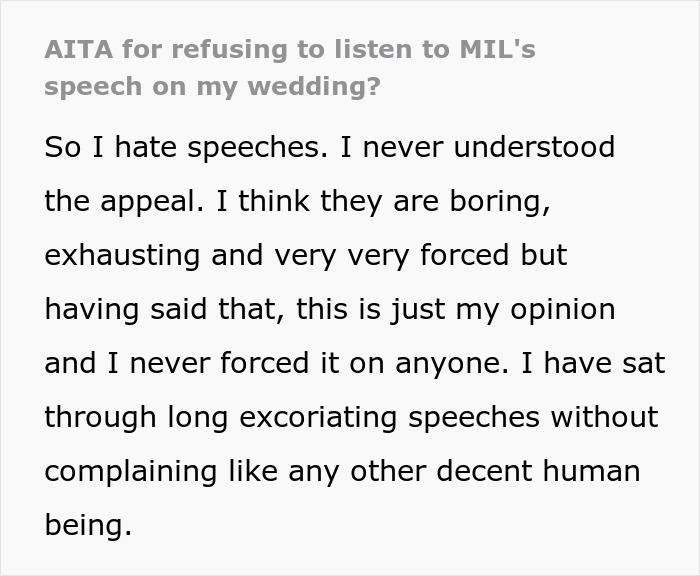Click the final word "being."

click(x=88, y=524)
